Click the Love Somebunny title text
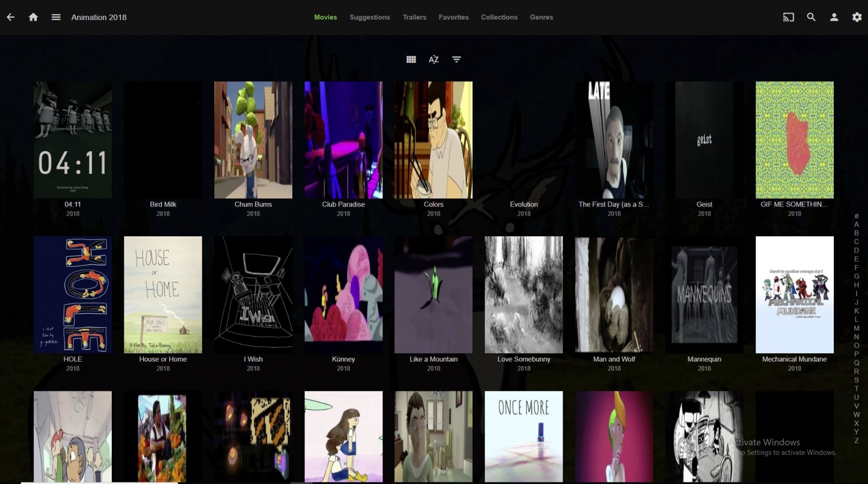The width and height of the screenshot is (868, 484). 524,359
